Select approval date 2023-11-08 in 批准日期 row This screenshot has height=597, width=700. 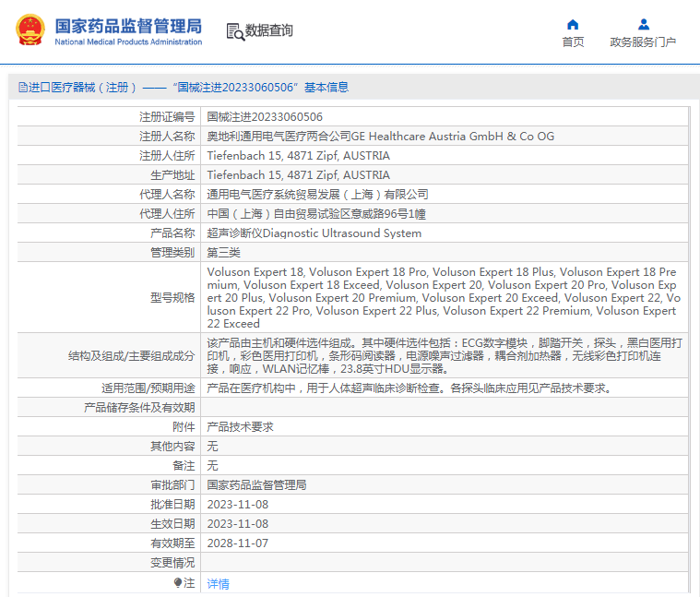[238, 505]
